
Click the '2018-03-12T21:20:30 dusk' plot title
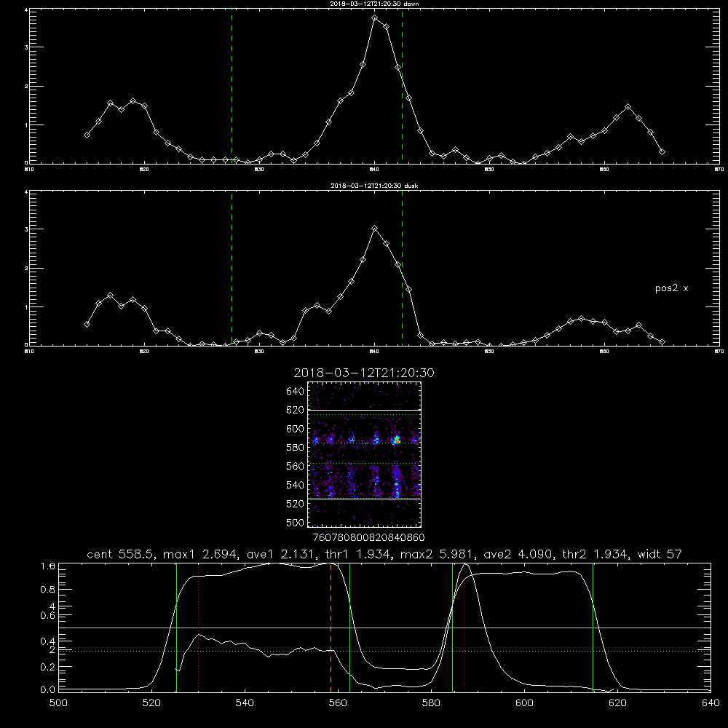click(374, 186)
